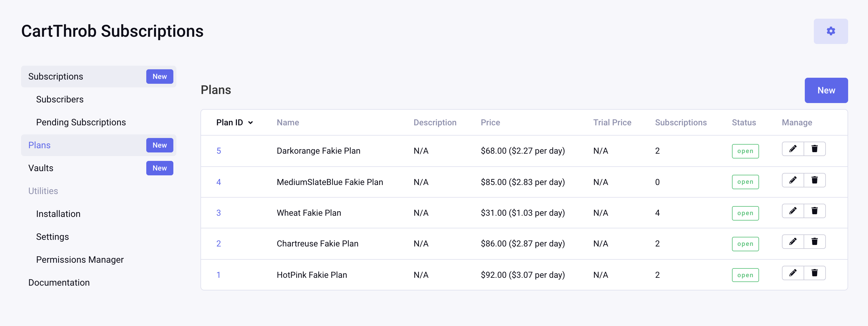Open plan ID 1 link

(x=219, y=275)
